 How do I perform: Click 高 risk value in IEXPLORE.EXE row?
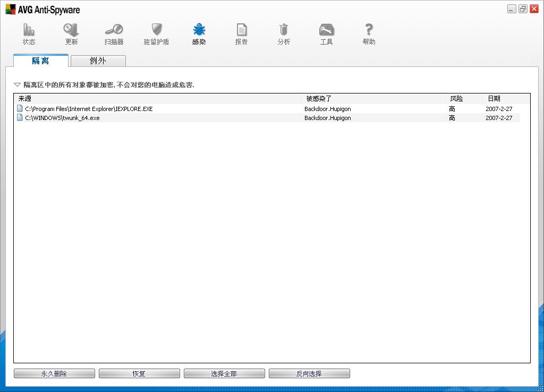[x=452, y=108]
